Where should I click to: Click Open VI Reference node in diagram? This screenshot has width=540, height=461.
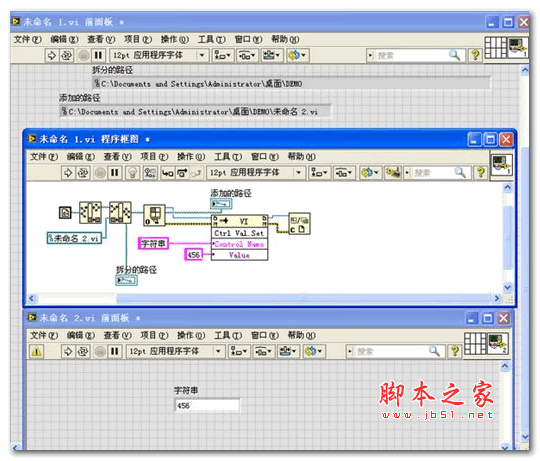click(154, 215)
